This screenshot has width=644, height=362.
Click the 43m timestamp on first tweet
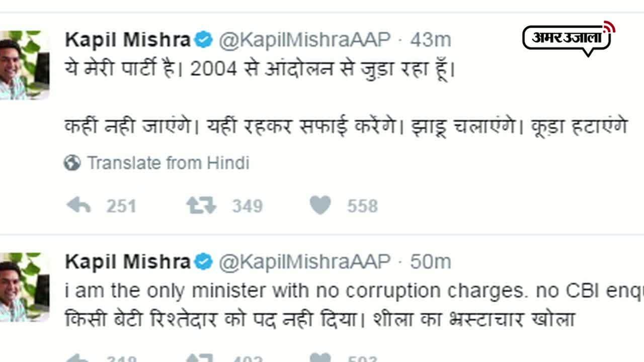click(x=430, y=40)
